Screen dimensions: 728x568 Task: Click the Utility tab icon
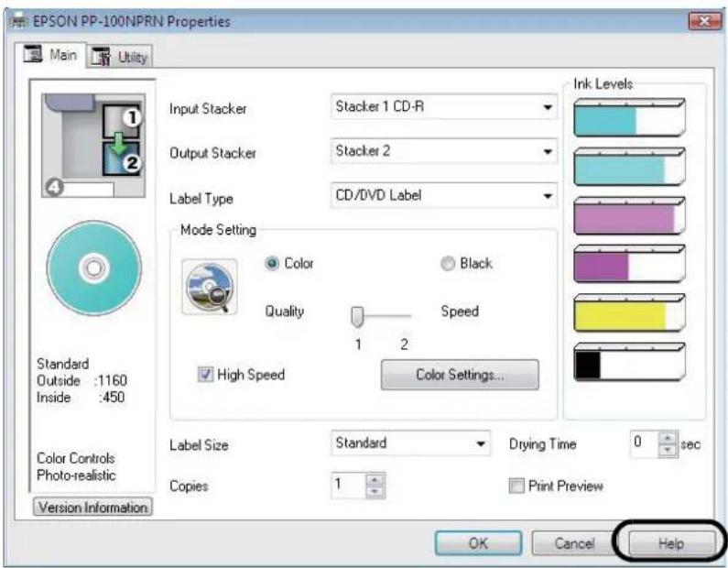click(101, 57)
